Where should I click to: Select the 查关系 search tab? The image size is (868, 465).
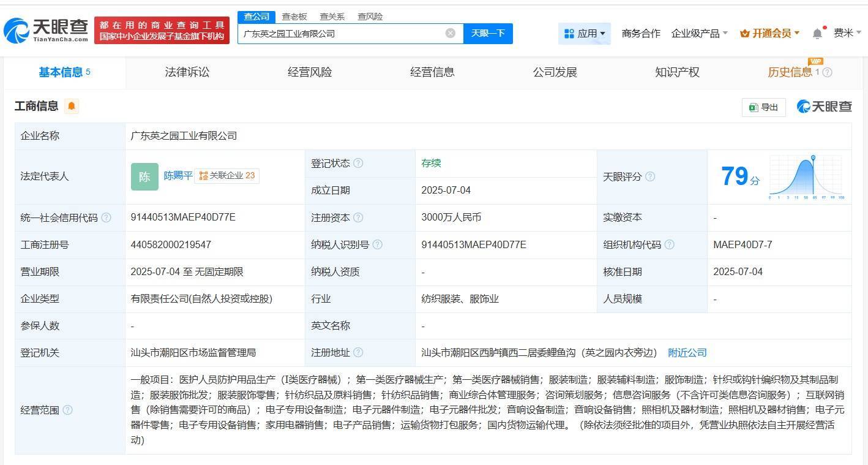click(332, 17)
